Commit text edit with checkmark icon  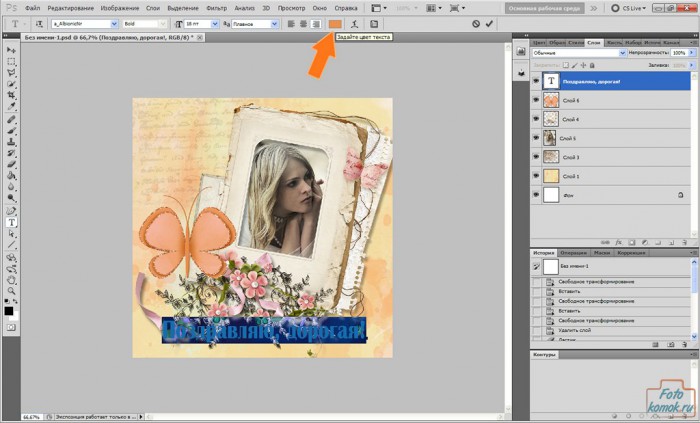pos(489,23)
